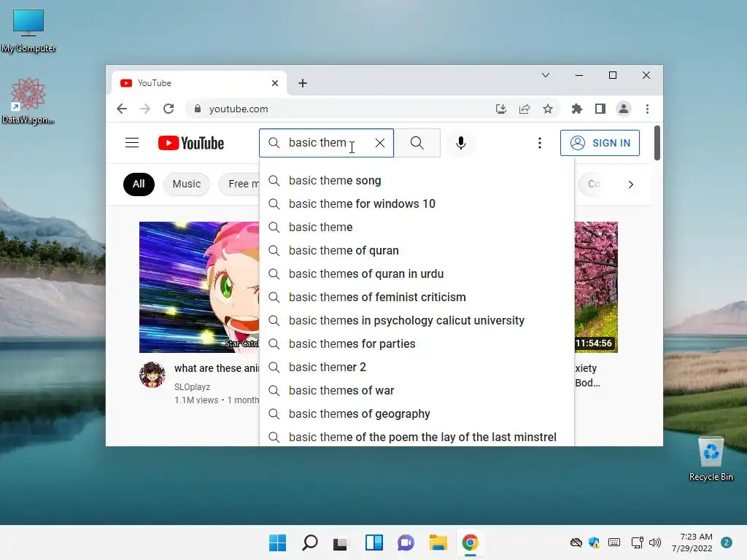
Task: Open Widgets on taskbar
Action: pos(374,542)
